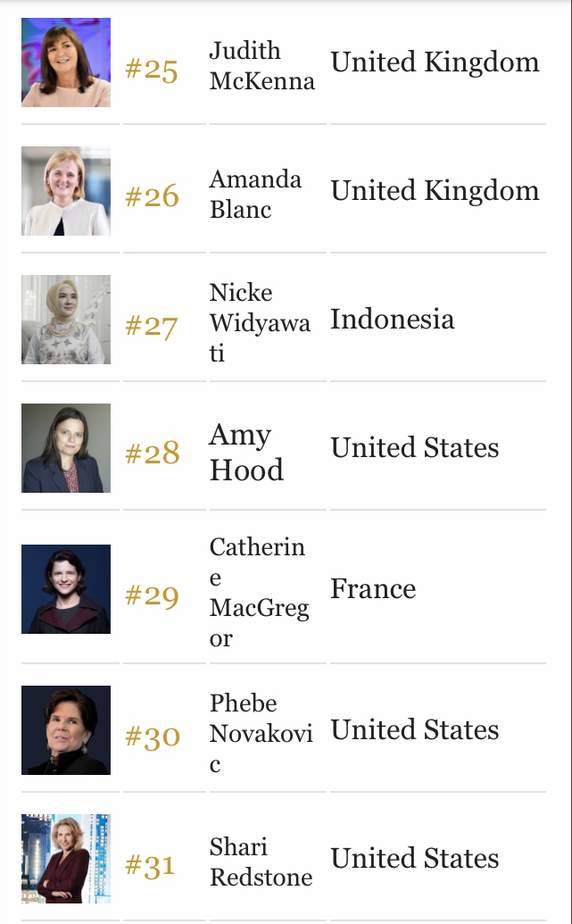Select France country text

[x=373, y=588]
